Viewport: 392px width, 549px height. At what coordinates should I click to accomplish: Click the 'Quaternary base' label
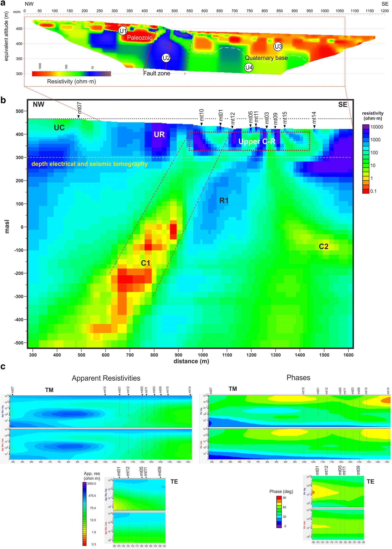pos(266,58)
